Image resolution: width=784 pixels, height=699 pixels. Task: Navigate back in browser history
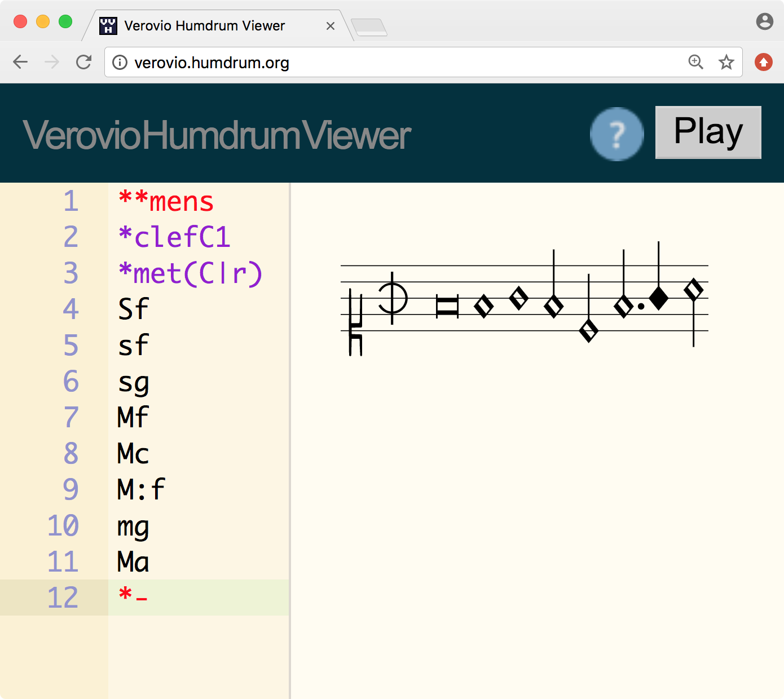click(20, 62)
